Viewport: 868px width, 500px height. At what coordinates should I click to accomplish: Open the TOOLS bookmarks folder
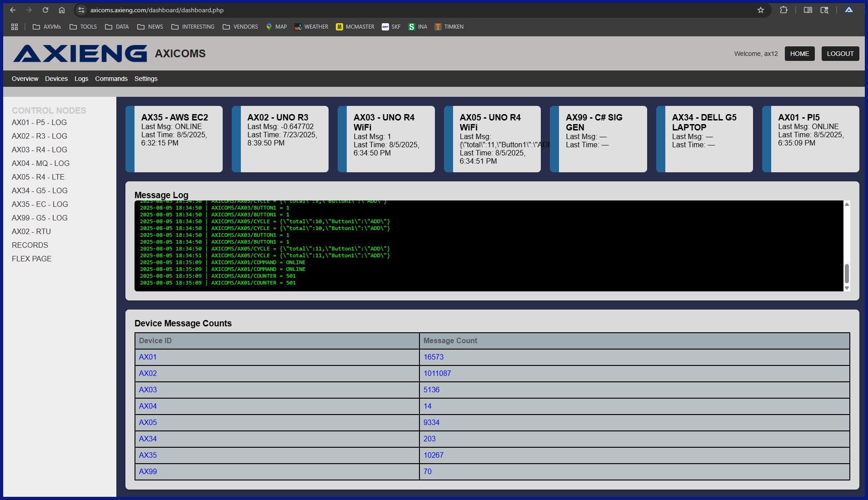(x=83, y=27)
